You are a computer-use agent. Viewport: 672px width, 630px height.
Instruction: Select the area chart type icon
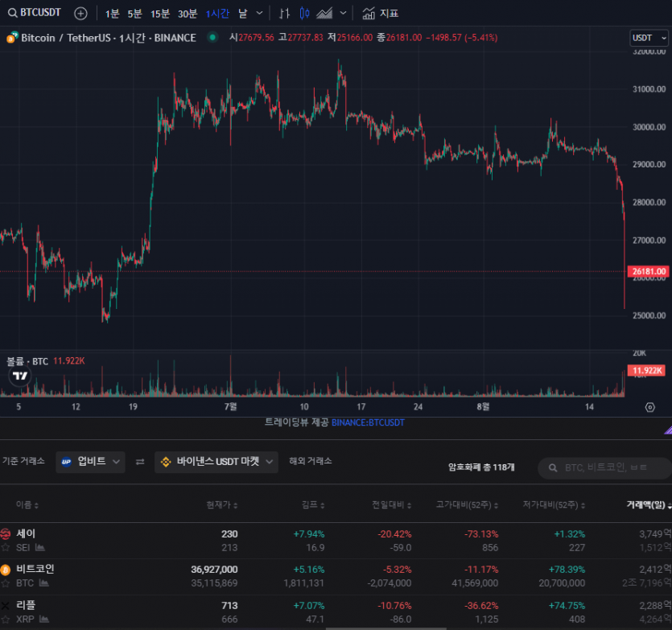pos(326,13)
